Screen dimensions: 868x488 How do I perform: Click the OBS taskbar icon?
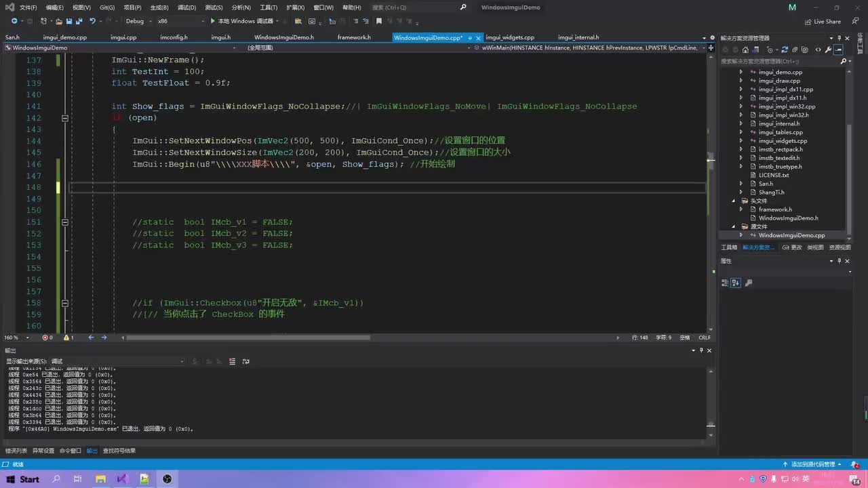click(x=167, y=479)
